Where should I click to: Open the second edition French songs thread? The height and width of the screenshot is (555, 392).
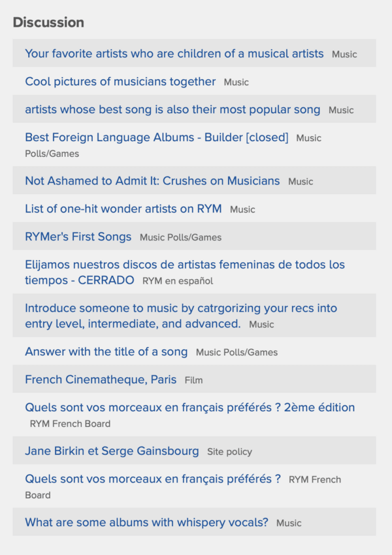click(189, 407)
